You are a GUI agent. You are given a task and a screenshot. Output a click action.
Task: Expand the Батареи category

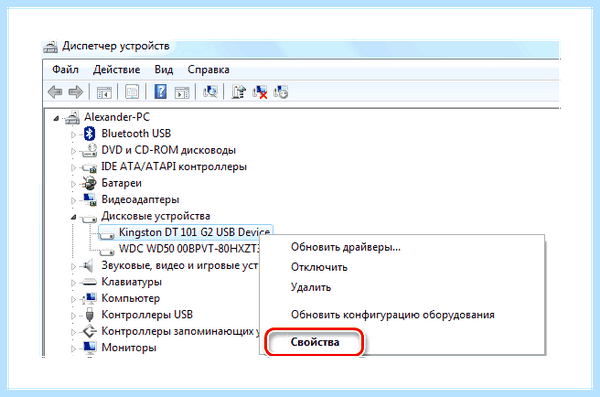click(x=73, y=184)
